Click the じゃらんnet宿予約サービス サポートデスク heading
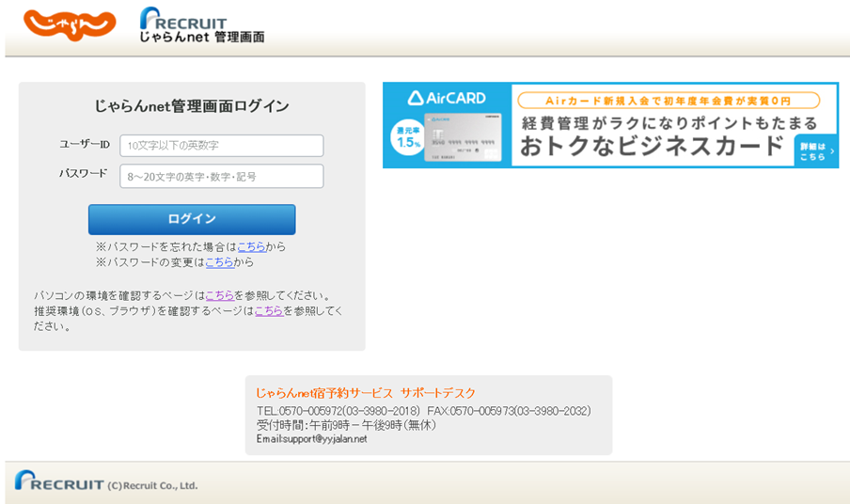Image resolution: width=850 pixels, height=504 pixels. [x=366, y=393]
